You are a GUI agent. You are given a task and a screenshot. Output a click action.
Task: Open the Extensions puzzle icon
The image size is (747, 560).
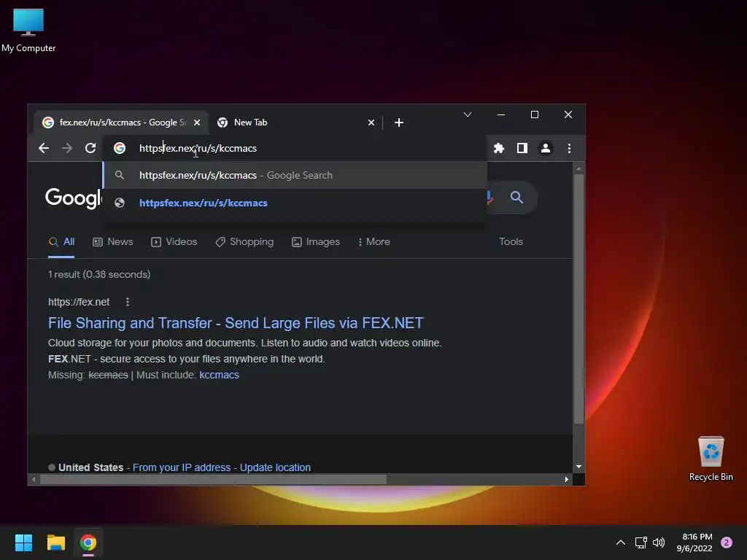pyautogui.click(x=499, y=148)
